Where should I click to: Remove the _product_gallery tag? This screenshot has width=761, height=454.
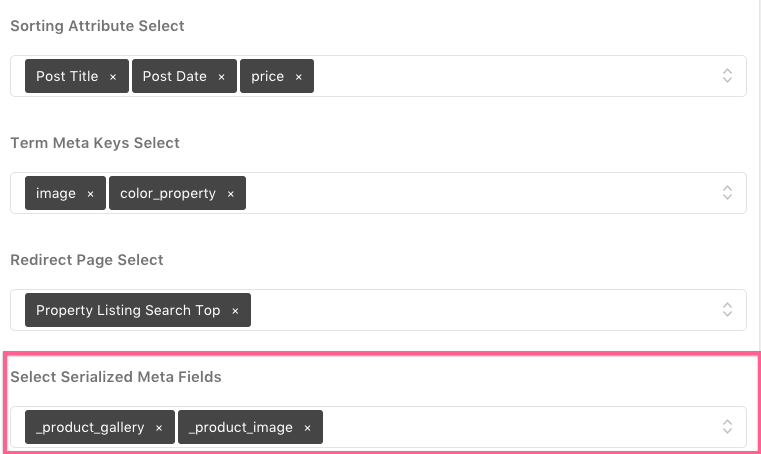pos(158,428)
